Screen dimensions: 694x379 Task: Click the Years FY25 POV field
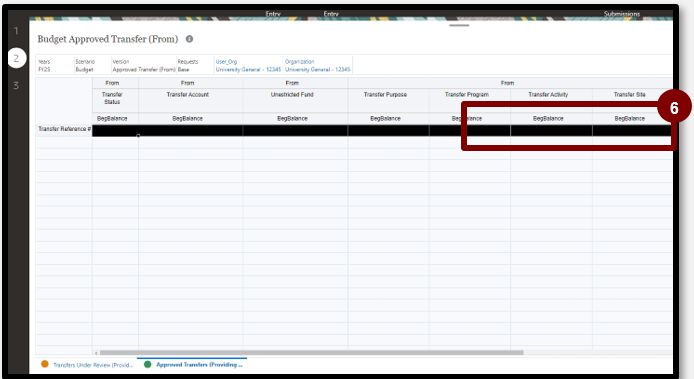pyautogui.click(x=44, y=66)
